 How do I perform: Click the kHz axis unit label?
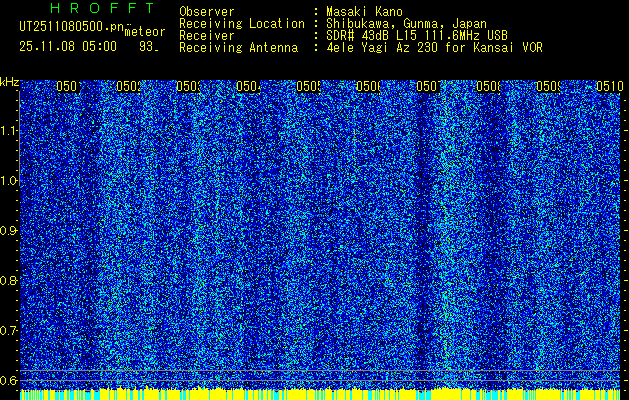pyautogui.click(x=10, y=81)
